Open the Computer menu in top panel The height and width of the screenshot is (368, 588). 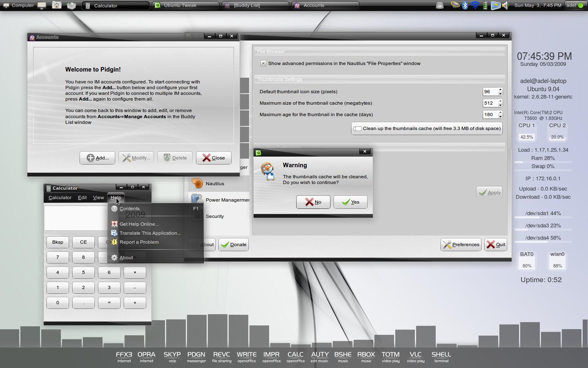tap(18, 5)
